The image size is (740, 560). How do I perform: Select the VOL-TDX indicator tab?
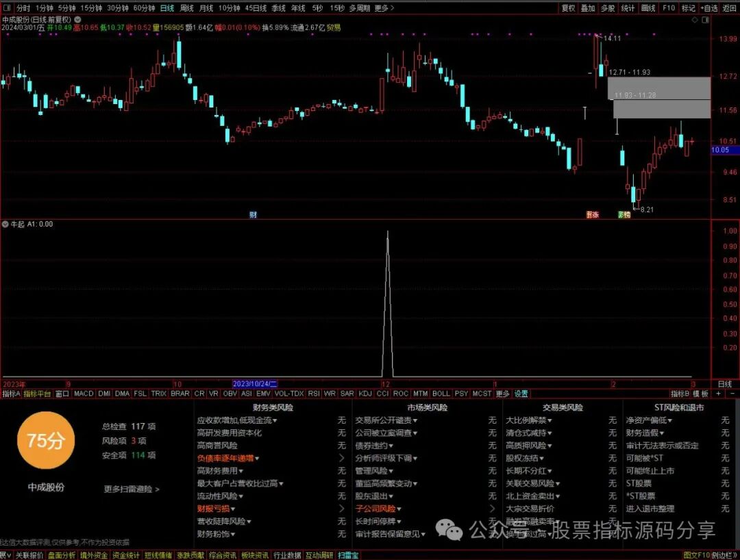[x=289, y=394]
